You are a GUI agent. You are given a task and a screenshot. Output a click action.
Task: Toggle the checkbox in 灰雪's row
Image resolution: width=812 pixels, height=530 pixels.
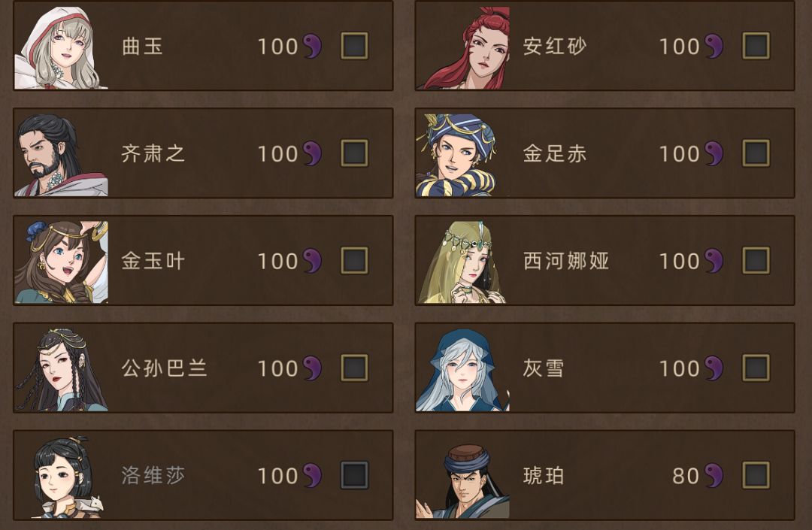pos(756,368)
